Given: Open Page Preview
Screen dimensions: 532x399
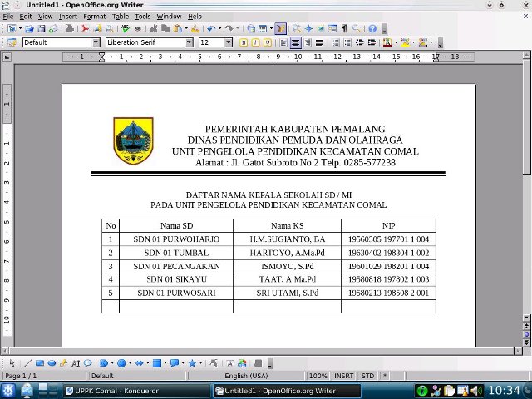Looking at the screenshot, I should [109, 29].
